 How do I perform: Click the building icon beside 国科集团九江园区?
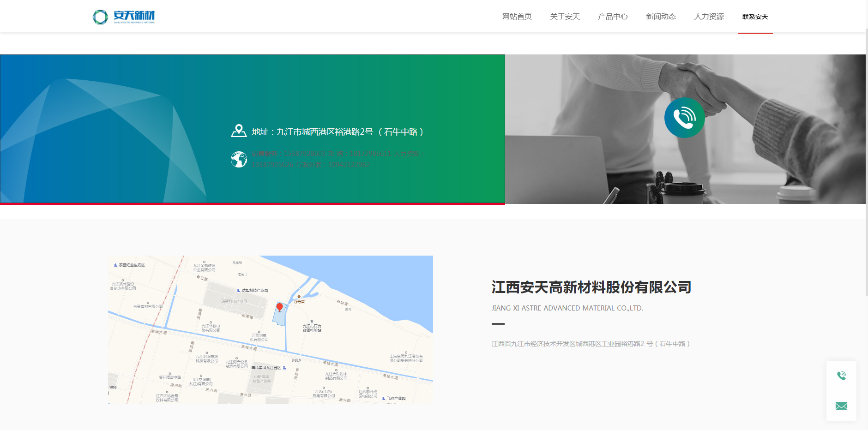coord(284,368)
